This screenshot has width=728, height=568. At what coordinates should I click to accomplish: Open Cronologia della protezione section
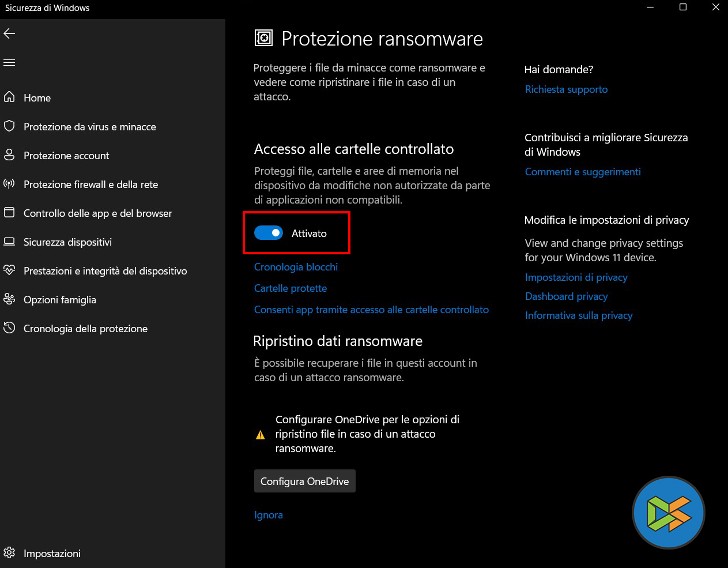85,329
